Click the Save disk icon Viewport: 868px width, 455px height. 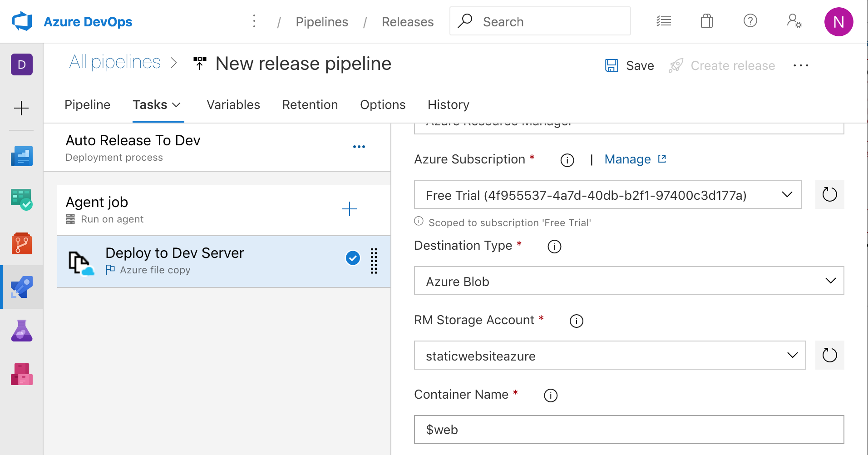(612, 65)
